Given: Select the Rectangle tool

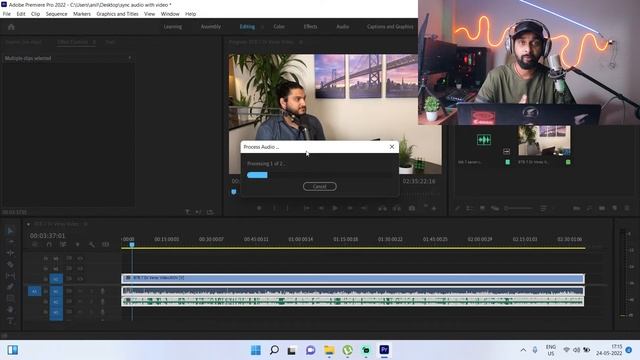Looking at the screenshot, I should 10,298.
